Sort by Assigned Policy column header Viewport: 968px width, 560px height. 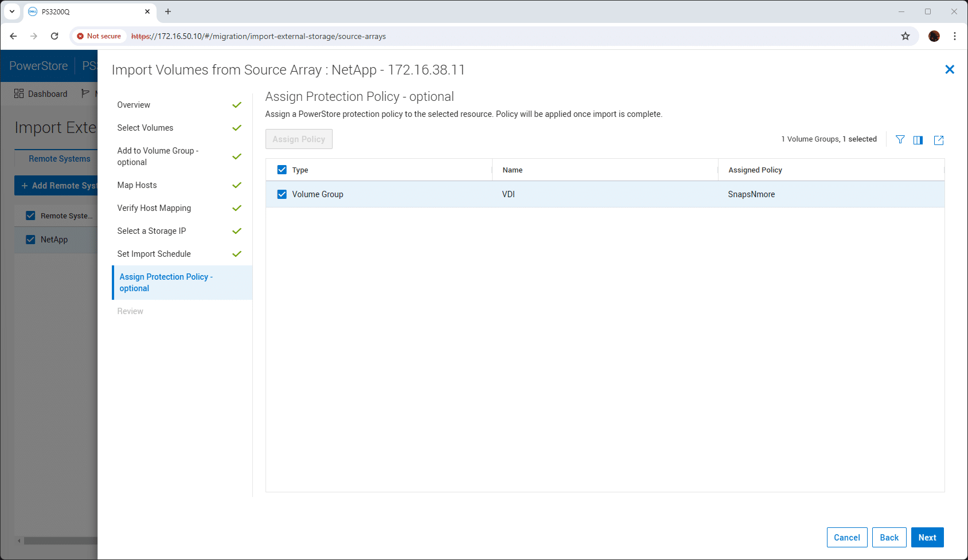(x=755, y=170)
